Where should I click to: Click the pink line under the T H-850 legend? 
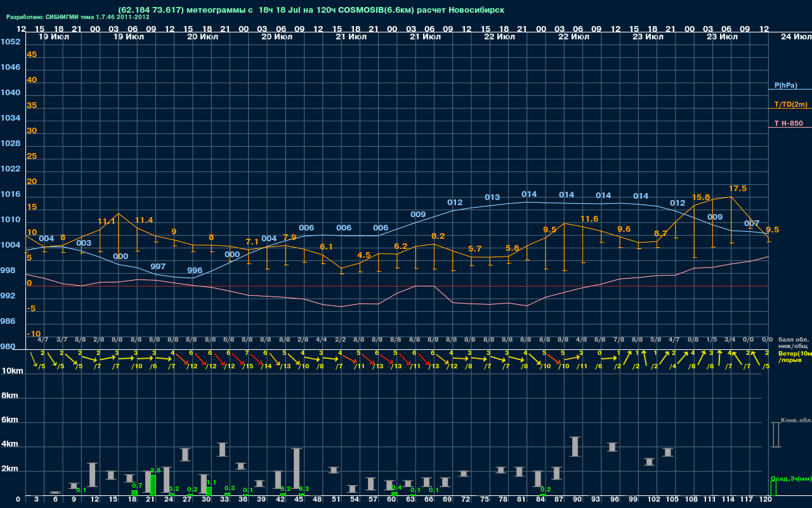(790, 128)
